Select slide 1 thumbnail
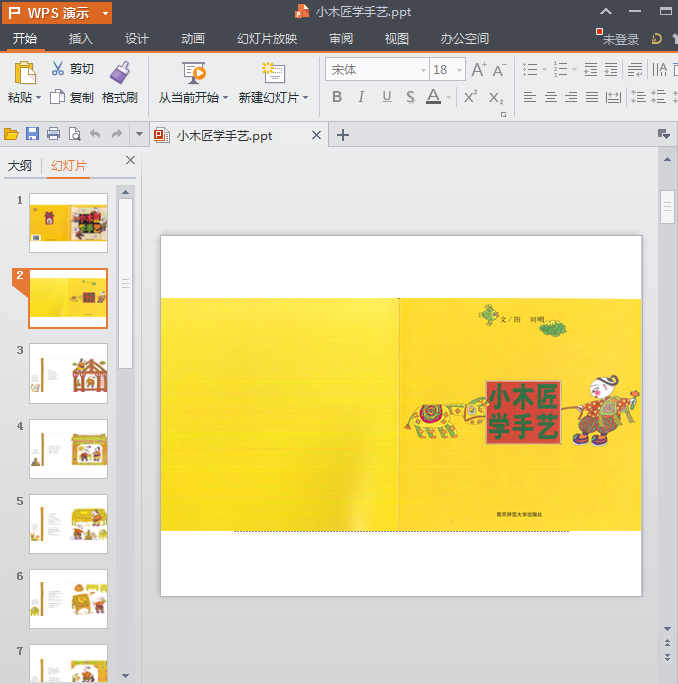 pos(68,223)
